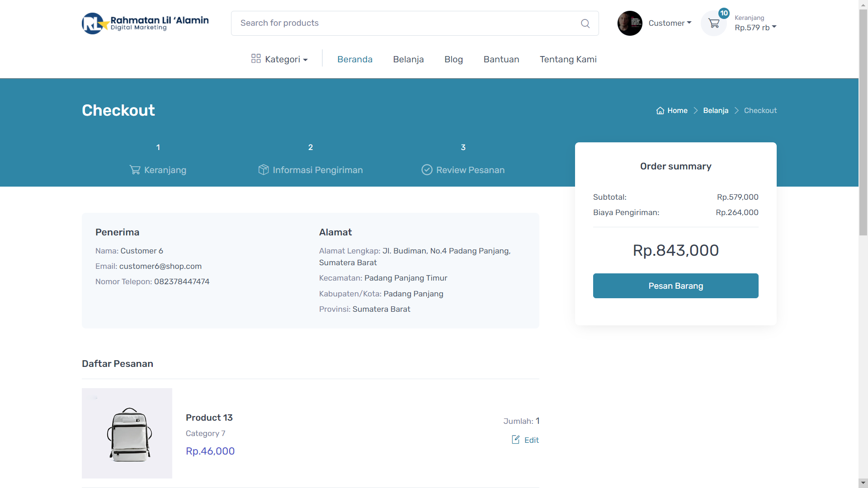The image size is (868, 488).
Task: Click the Keranjang step cart icon
Action: [x=135, y=170]
